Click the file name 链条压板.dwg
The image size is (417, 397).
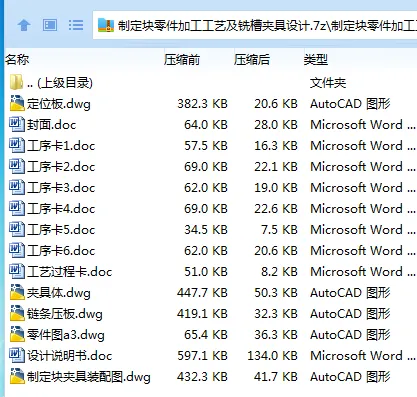[65, 314]
